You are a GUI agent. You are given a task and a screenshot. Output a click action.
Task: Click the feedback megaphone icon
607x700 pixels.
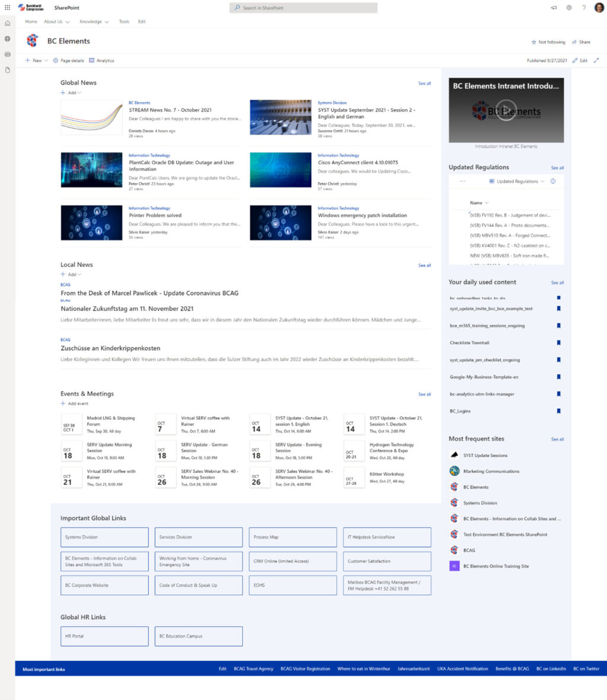[552, 8]
